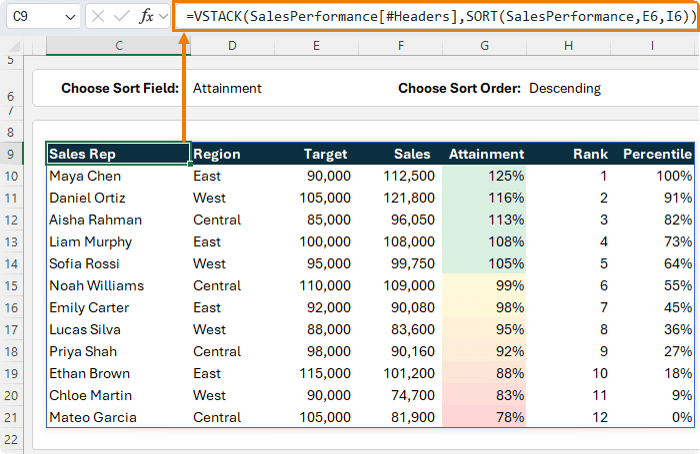
Task: Click the 112,500 sales cell
Action: [400, 176]
